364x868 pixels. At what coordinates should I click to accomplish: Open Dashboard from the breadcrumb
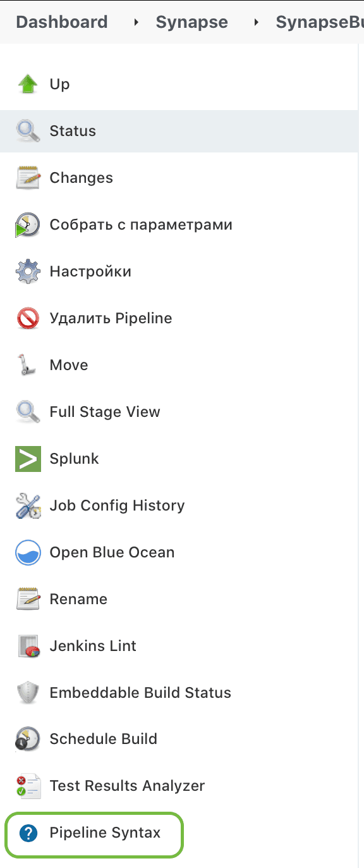click(x=61, y=22)
